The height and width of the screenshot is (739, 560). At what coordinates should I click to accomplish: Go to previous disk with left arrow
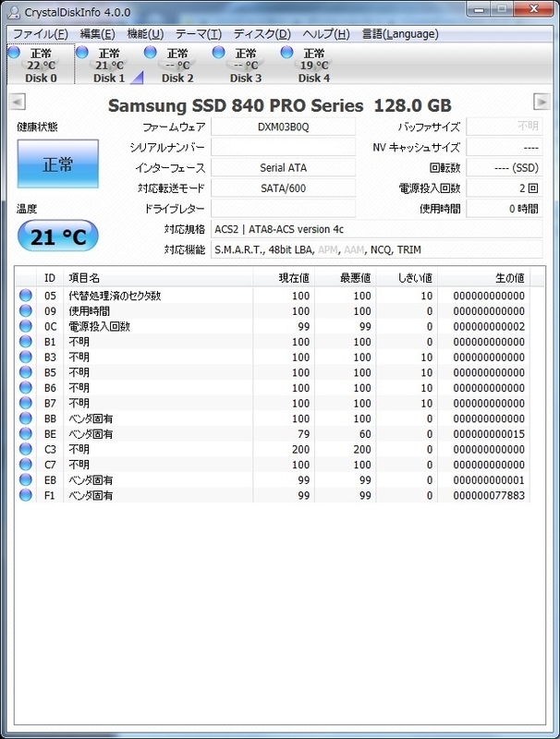17,102
